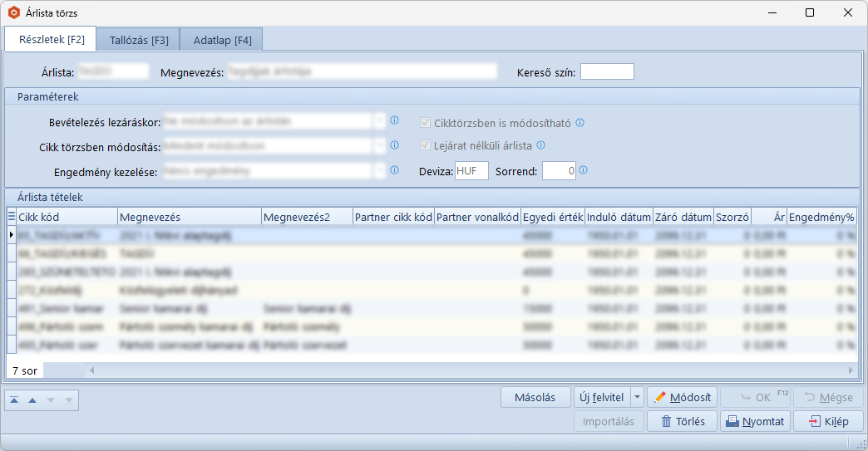This screenshot has height=451, width=868.
Task: Toggle Cikktörzsben is módosítható checkbox
Action: (x=426, y=123)
